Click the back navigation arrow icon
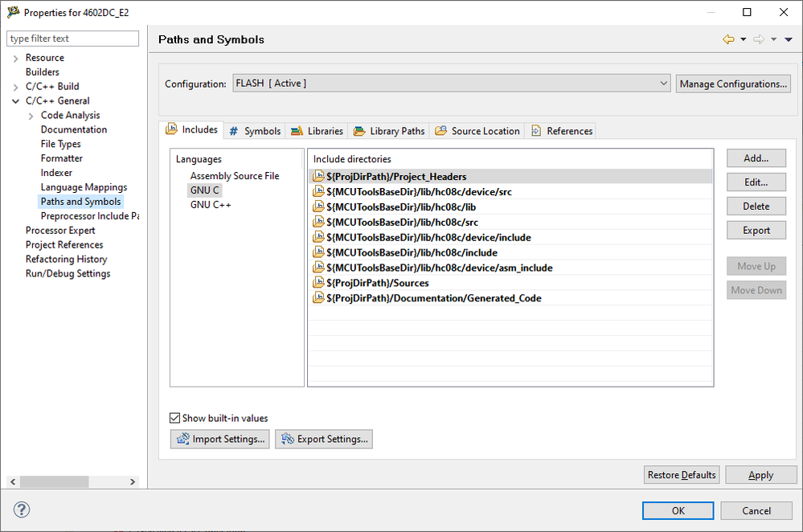Screen dimensions: 803x532 [728, 39]
